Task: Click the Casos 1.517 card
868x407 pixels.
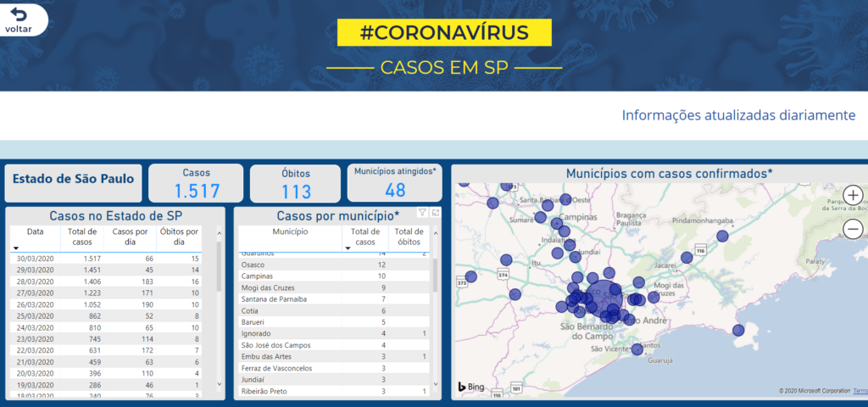Action: coord(196,183)
